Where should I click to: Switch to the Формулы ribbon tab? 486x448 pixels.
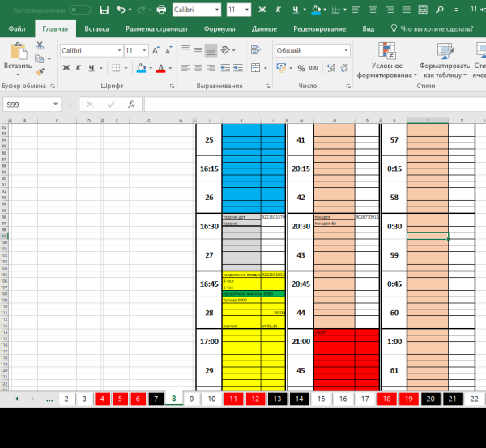coord(220,28)
